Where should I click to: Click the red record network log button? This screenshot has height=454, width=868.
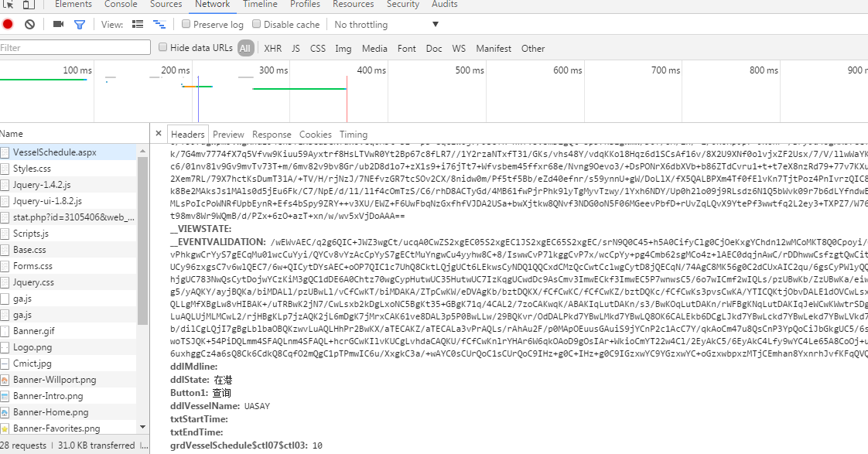[x=8, y=24]
